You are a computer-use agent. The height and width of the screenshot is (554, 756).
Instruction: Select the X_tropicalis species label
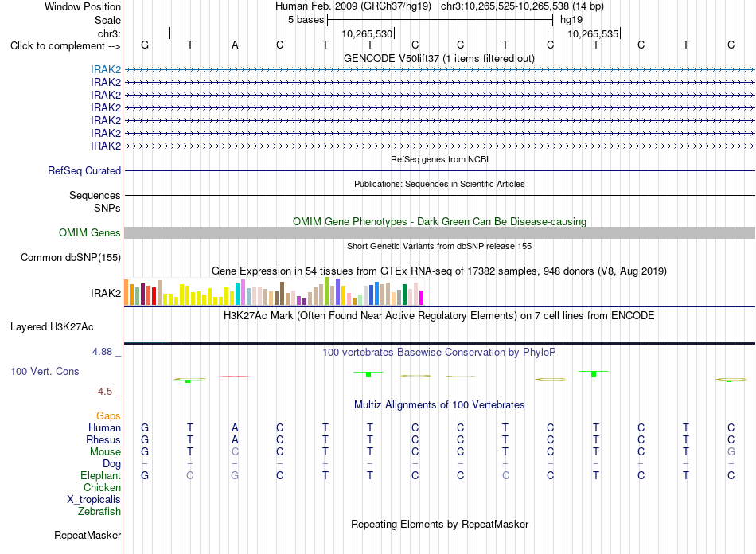pos(94,500)
